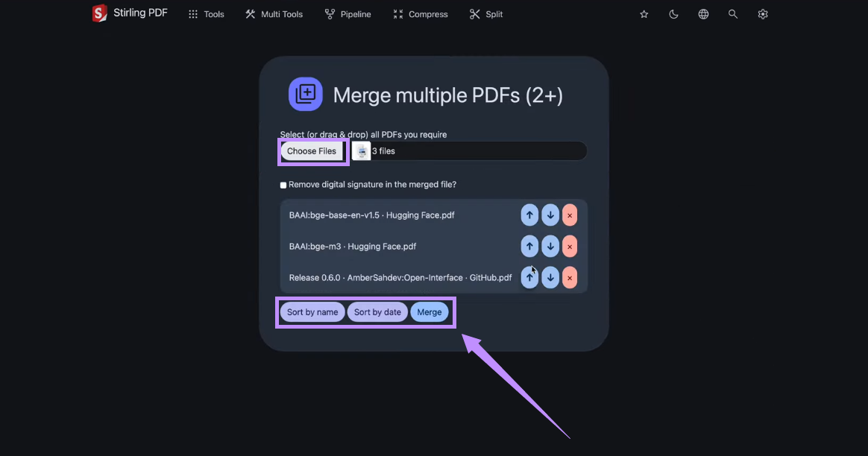Click the Split scissors icon
Screen dimensions: 868x456
473,13
